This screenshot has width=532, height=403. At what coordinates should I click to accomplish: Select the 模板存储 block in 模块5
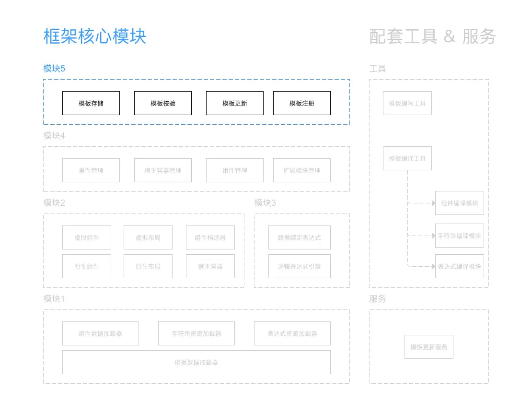(91, 103)
